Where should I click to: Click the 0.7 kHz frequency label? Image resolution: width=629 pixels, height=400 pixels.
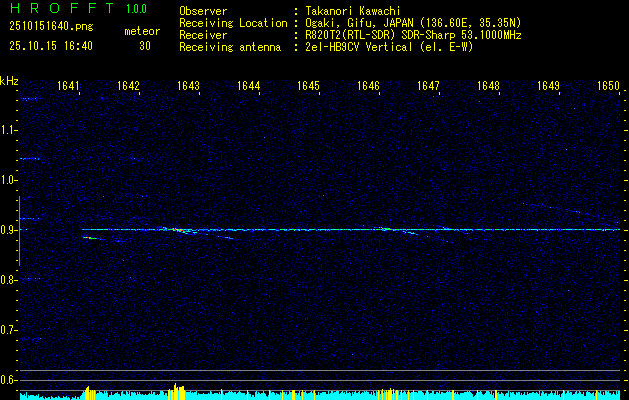pos(8,330)
